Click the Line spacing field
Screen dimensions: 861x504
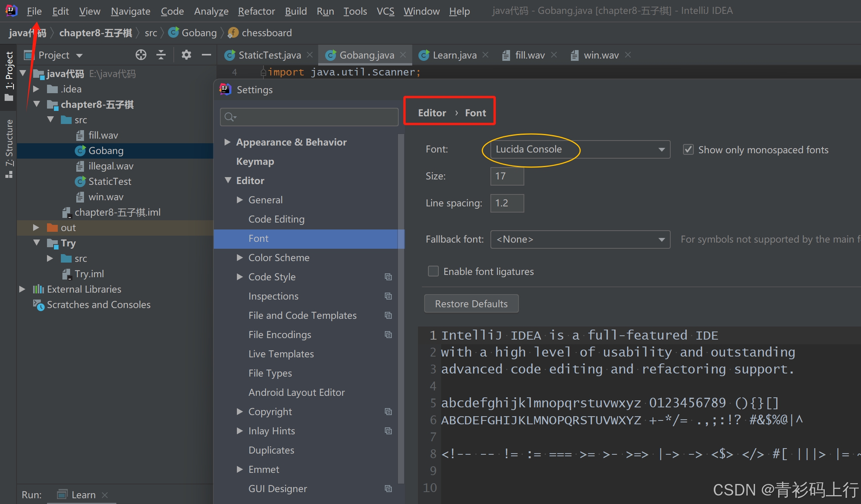pyautogui.click(x=507, y=203)
